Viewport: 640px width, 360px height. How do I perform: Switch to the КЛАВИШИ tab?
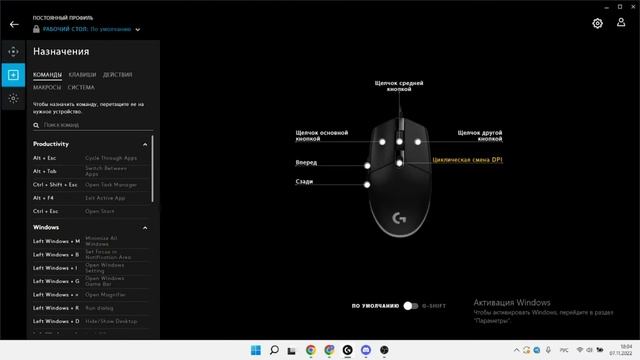(x=82, y=75)
